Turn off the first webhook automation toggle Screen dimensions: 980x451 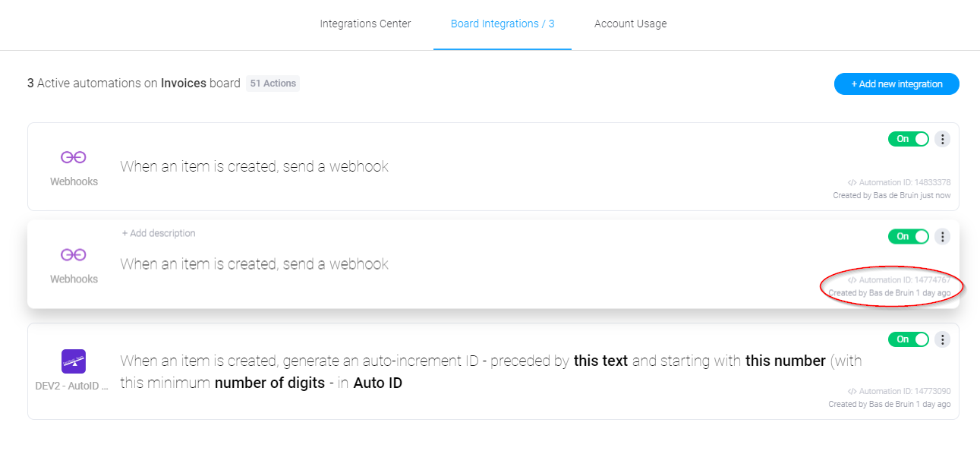pyautogui.click(x=909, y=139)
